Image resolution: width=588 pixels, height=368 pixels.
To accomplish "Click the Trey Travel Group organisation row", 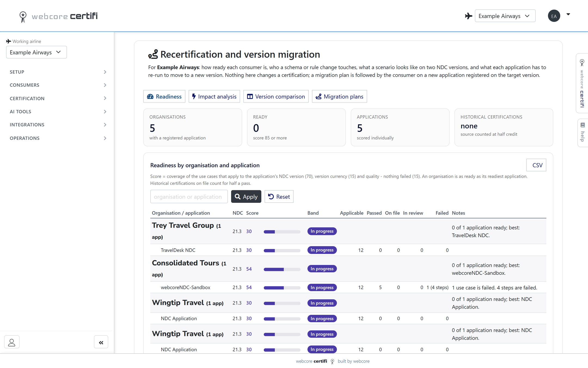I will pos(348,231).
